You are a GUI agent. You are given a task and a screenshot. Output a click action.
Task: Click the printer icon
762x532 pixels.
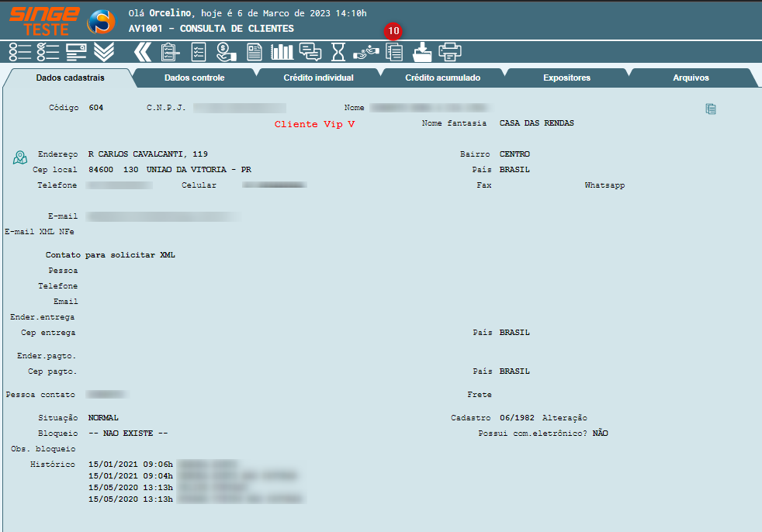point(450,52)
